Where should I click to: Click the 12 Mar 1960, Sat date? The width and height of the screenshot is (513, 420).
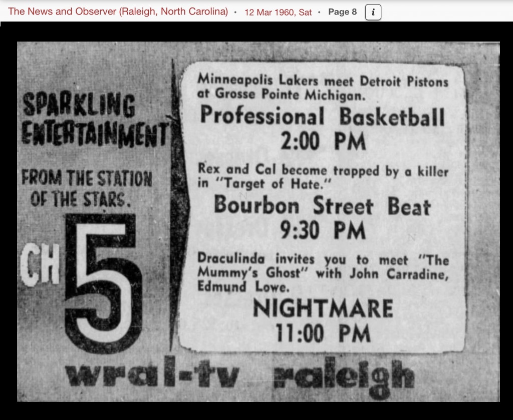point(278,12)
